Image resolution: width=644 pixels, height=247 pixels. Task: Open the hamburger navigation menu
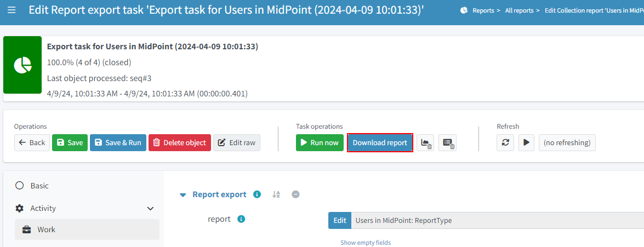coord(12,10)
